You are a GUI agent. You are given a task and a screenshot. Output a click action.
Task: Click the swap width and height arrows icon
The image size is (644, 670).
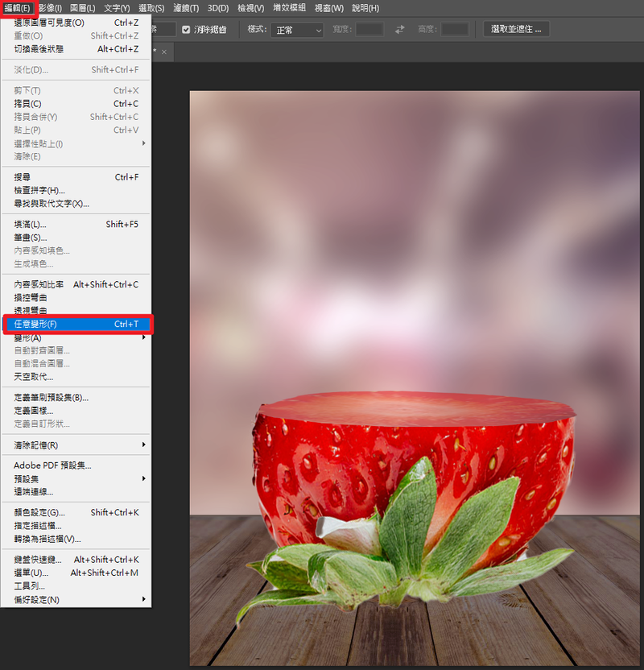click(400, 30)
